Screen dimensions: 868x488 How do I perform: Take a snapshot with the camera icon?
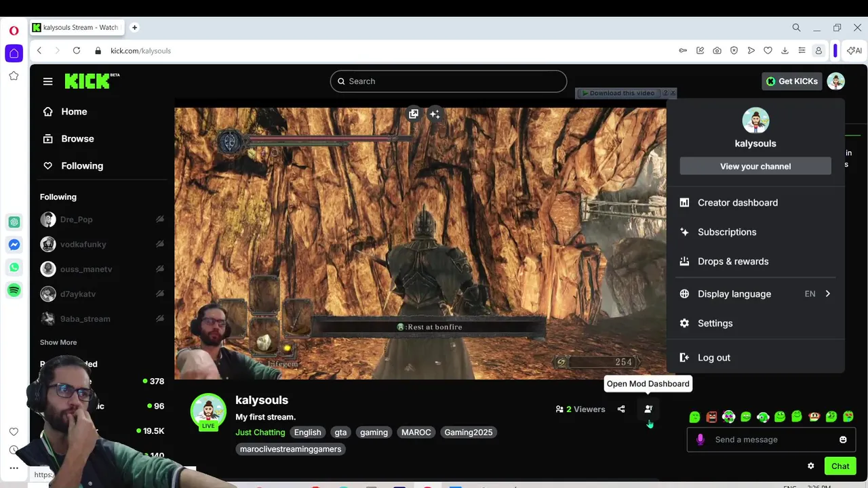(x=717, y=51)
